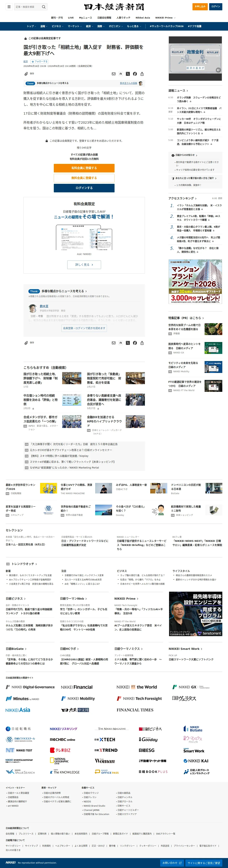Open bottom share-sheet upload icon

coord(142,343)
